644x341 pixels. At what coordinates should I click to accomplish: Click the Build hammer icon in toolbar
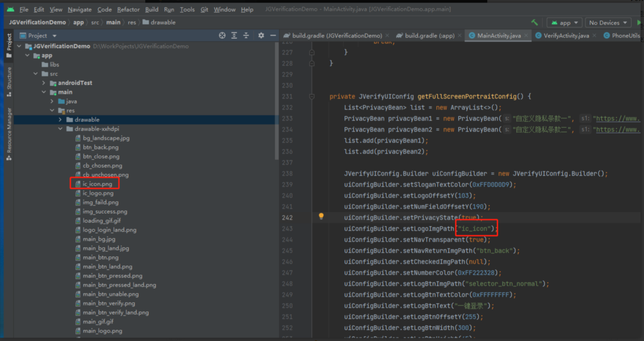click(534, 22)
